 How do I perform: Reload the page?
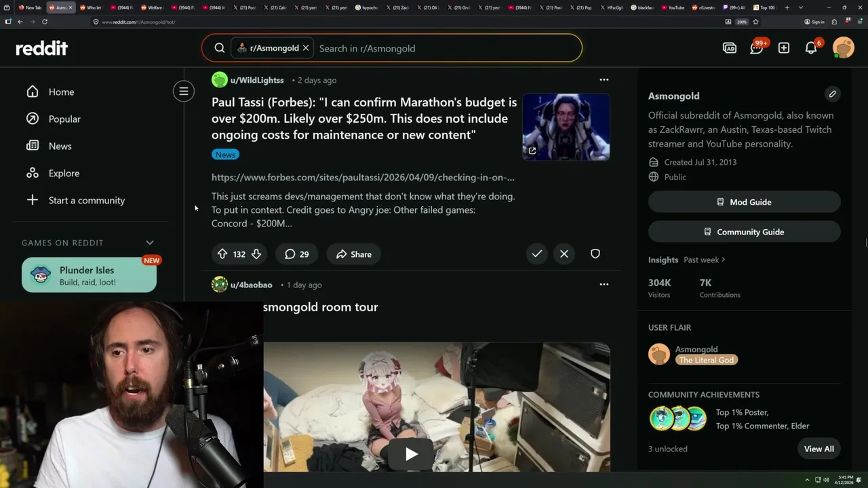point(45,22)
